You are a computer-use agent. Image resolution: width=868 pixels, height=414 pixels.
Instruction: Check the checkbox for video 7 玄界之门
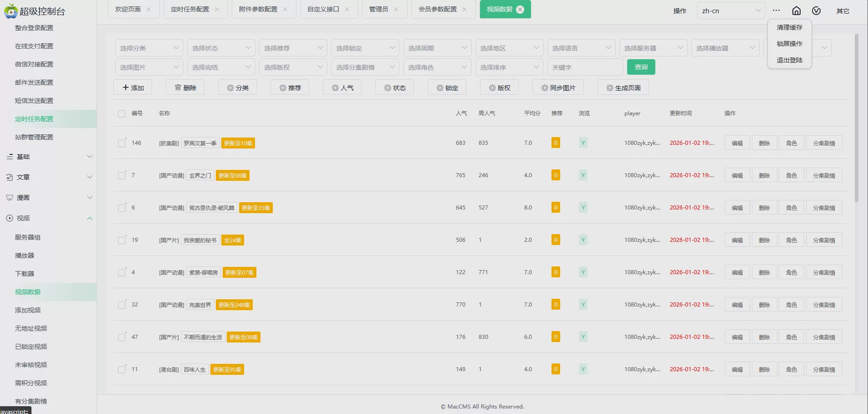pos(121,175)
